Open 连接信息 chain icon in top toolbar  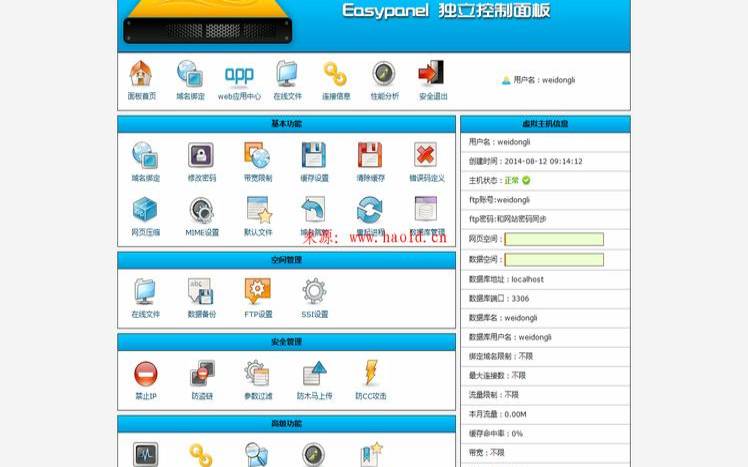(x=335, y=74)
